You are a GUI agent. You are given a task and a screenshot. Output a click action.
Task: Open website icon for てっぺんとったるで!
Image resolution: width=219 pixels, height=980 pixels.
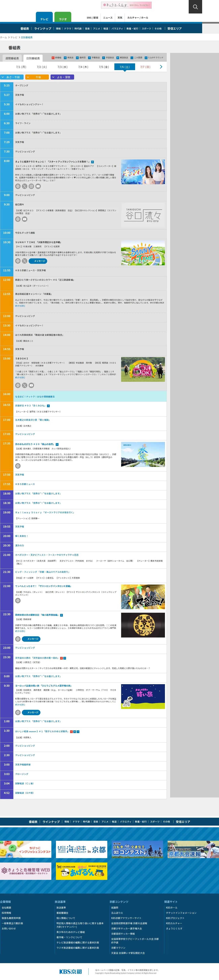pyautogui.click(x=18, y=600)
